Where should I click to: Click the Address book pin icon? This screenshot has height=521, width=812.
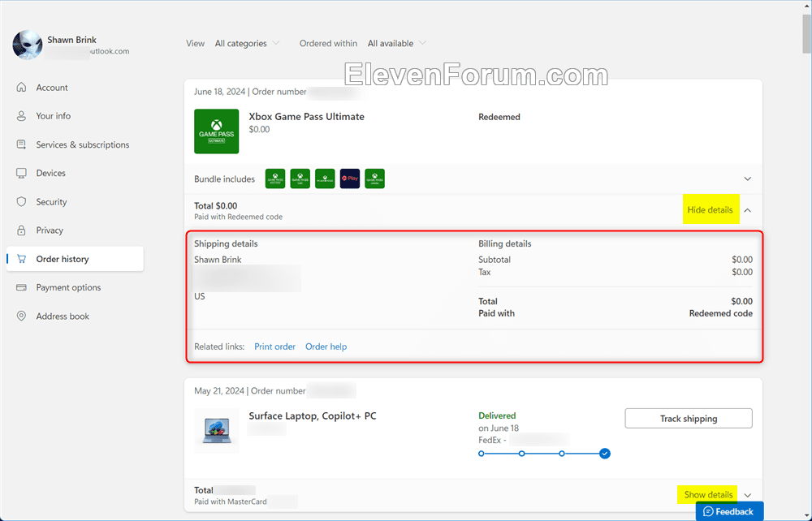[x=21, y=316]
